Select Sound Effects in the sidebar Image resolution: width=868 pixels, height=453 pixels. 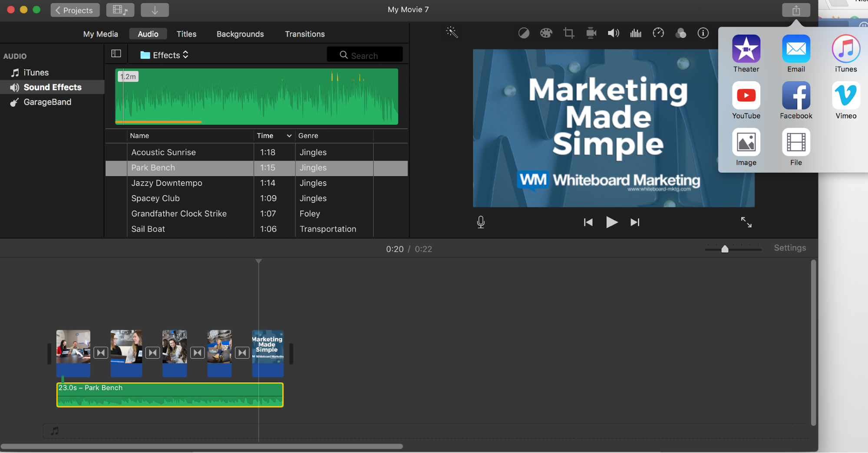tap(52, 87)
